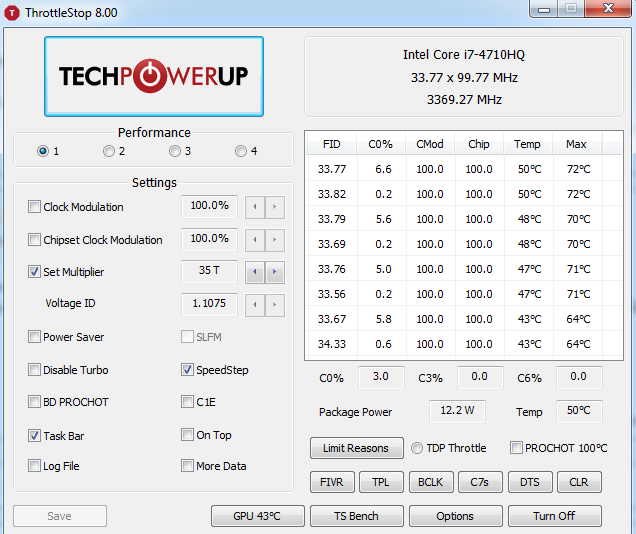Image resolution: width=636 pixels, height=534 pixels.
Task: Click Intel Core i7-4710HQ label
Action: point(464,55)
